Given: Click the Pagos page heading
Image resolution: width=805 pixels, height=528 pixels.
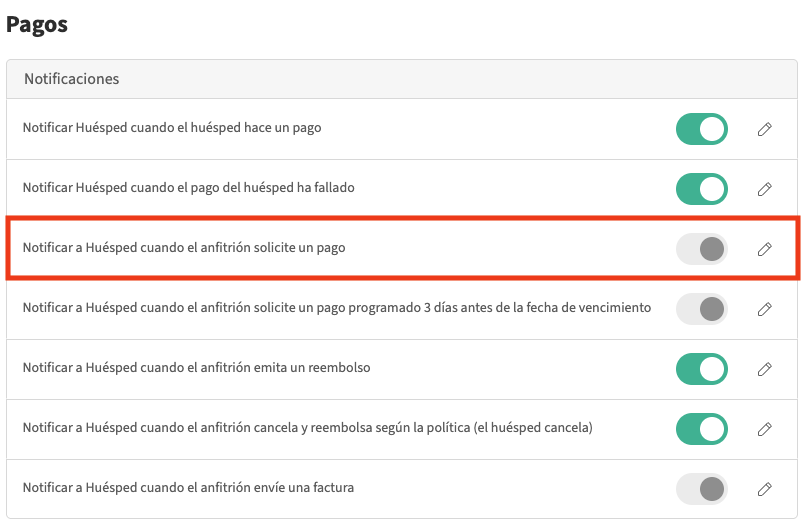Looking at the screenshot, I should [37, 25].
